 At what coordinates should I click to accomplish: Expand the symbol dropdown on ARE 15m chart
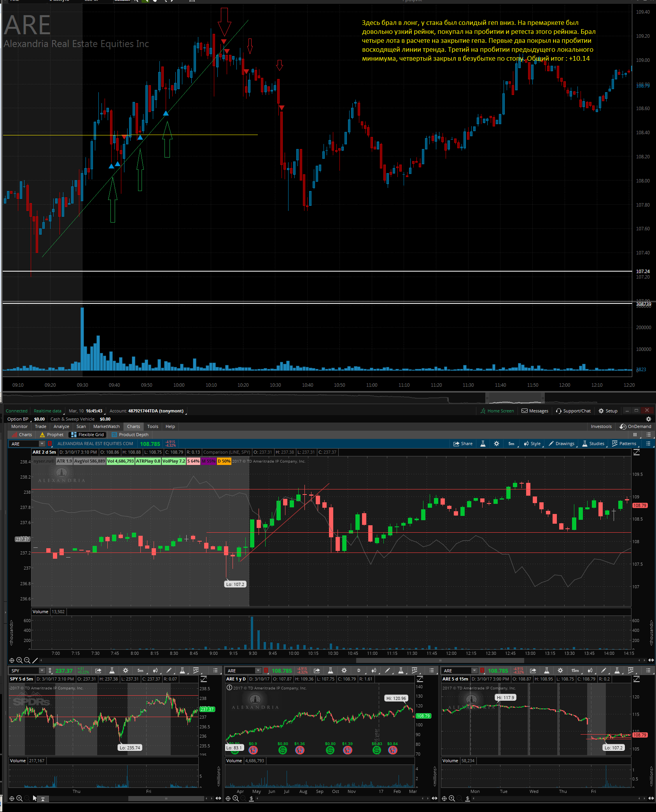click(474, 671)
